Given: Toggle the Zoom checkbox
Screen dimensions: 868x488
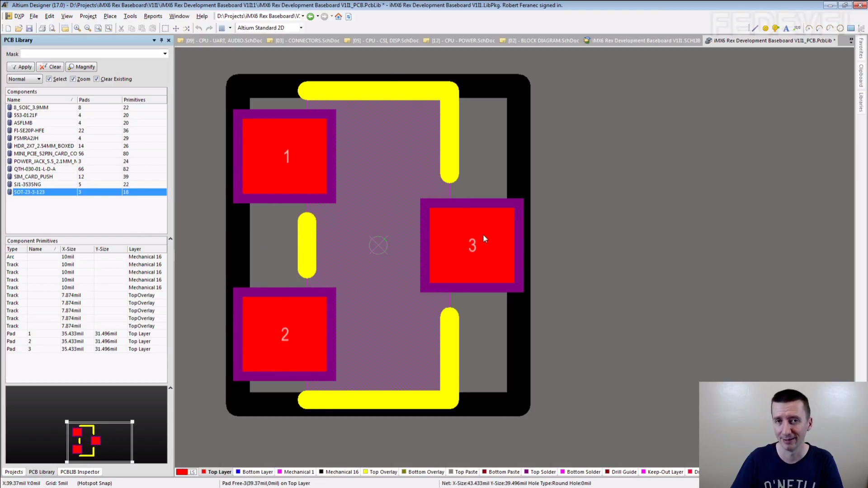Looking at the screenshot, I should click(73, 79).
